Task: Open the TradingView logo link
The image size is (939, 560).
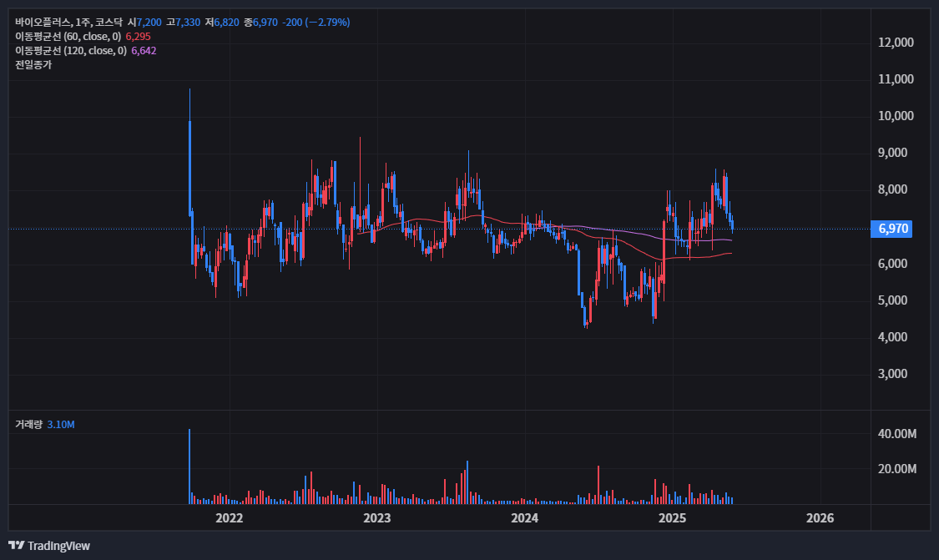Action: pyautogui.click(x=49, y=546)
